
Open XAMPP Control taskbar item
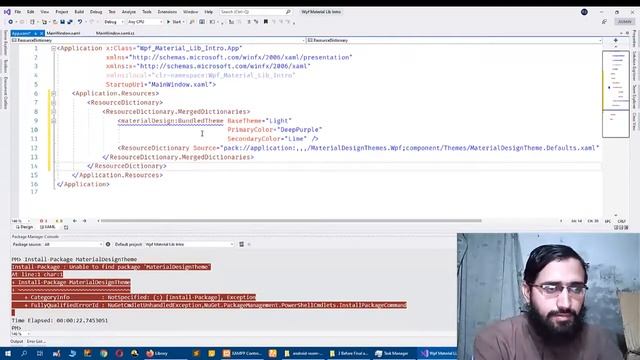tap(242, 353)
